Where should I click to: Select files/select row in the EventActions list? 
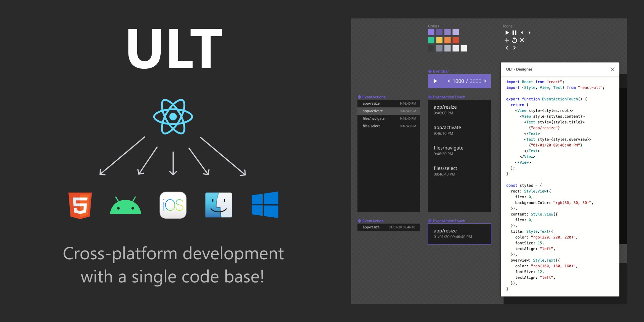(389, 126)
